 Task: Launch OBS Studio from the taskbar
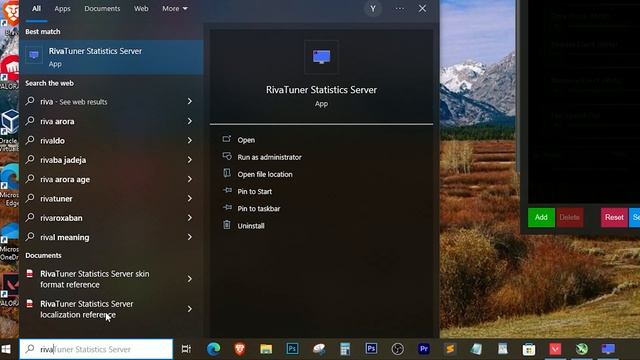click(x=398, y=349)
